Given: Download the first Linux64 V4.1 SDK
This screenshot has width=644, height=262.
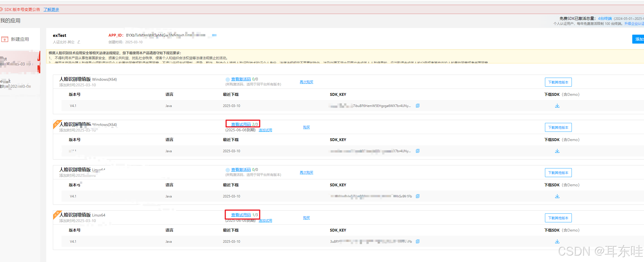Looking at the screenshot, I should click(557, 196).
